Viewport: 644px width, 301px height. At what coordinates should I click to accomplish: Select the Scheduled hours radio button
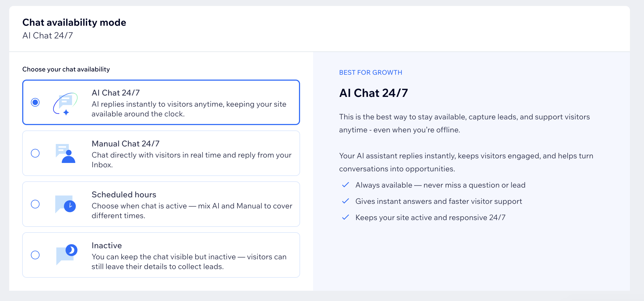click(35, 204)
